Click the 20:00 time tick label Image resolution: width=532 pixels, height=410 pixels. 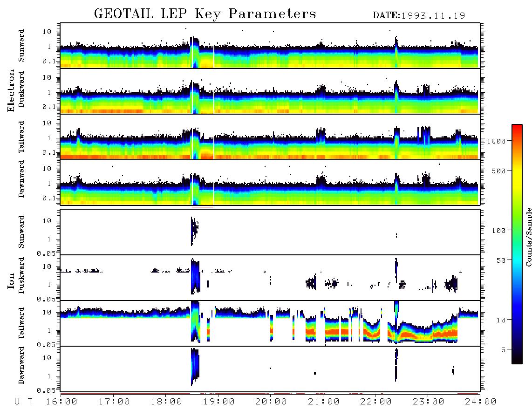(272, 402)
